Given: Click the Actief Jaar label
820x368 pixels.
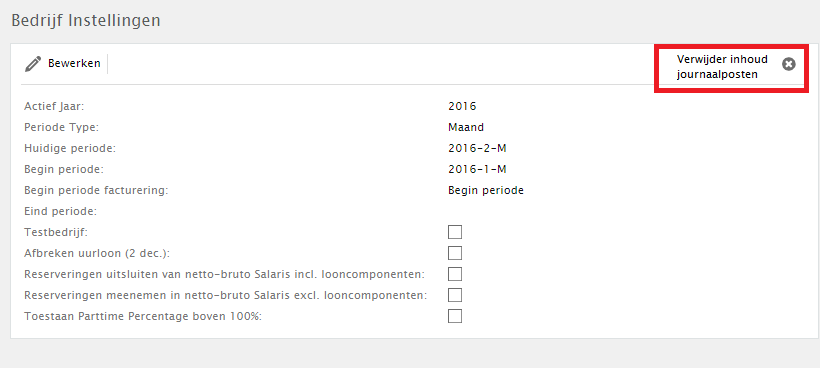Looking at the screenshot, I should [x=54, y=106].
